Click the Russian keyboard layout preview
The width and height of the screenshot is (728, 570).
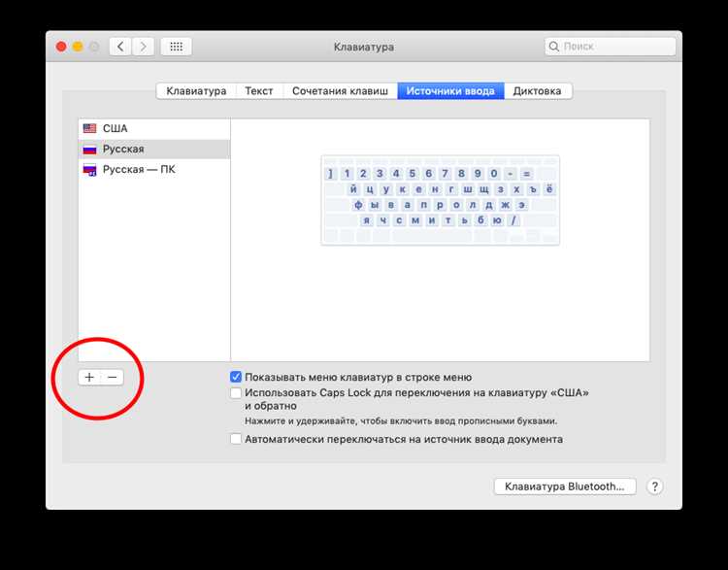coord(440,200)
